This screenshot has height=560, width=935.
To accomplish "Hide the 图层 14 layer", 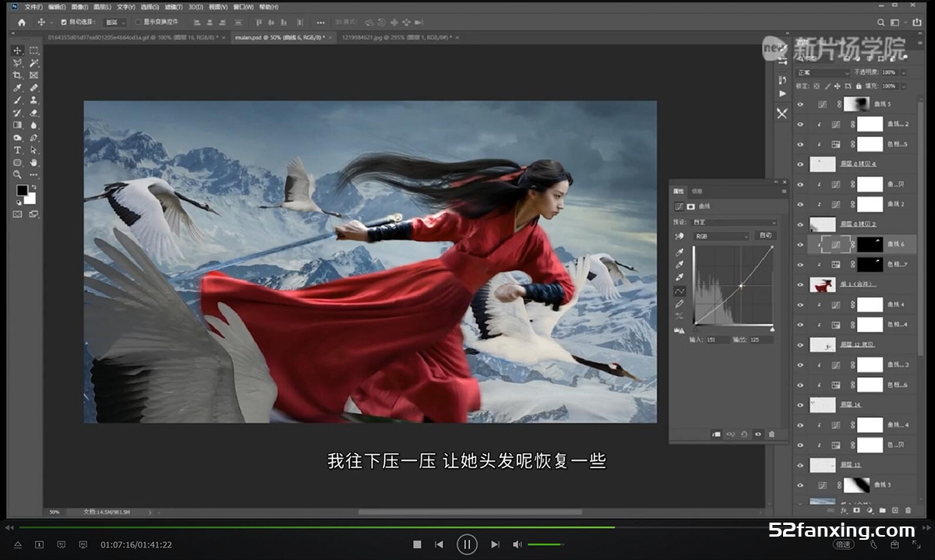I will [799, 405].
